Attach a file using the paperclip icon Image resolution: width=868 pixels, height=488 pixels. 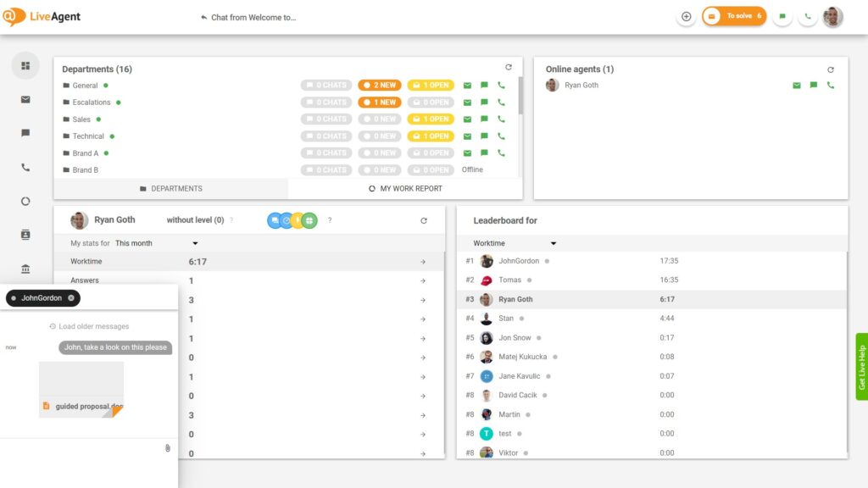166,449
